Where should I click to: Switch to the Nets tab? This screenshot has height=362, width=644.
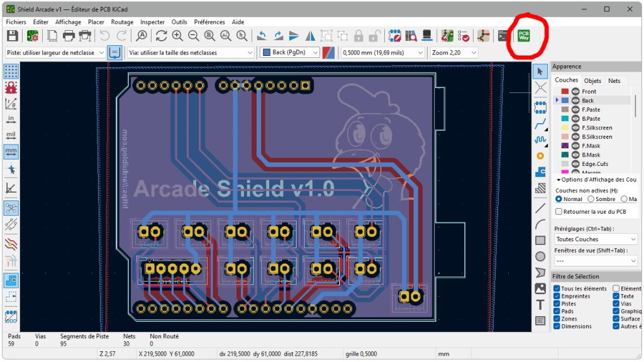click(x=615, y=80)
